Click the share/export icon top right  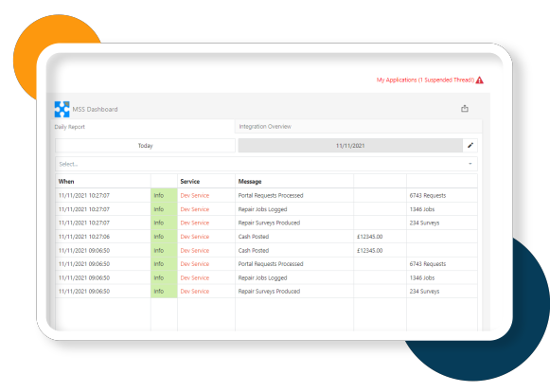(465, 109)
